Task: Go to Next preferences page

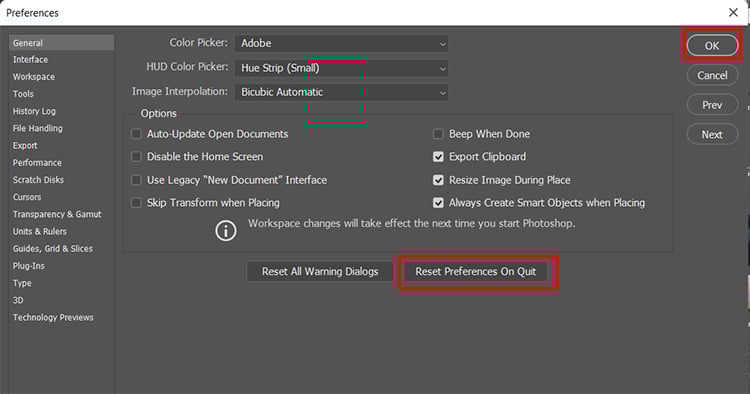Action: [712, 135]
